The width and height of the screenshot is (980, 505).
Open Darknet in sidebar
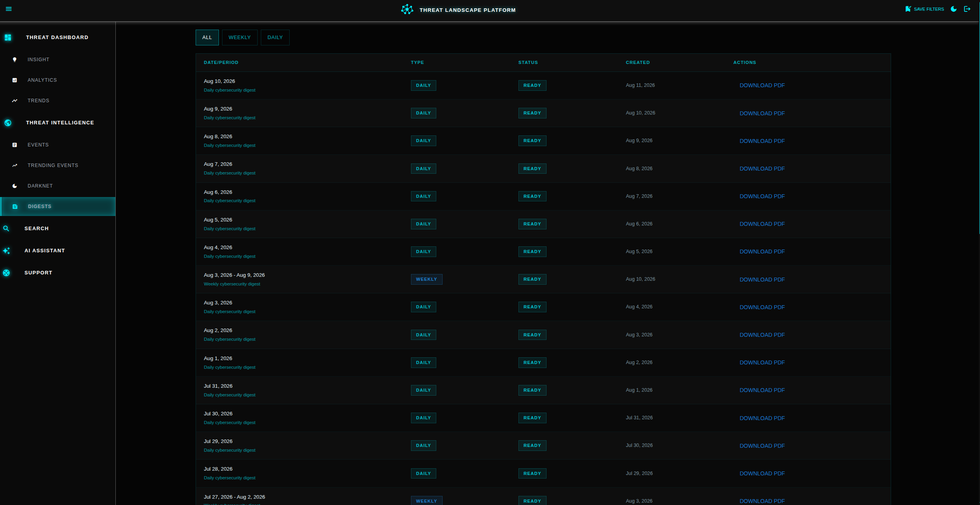pyautogui.click(x=40, y=186)
